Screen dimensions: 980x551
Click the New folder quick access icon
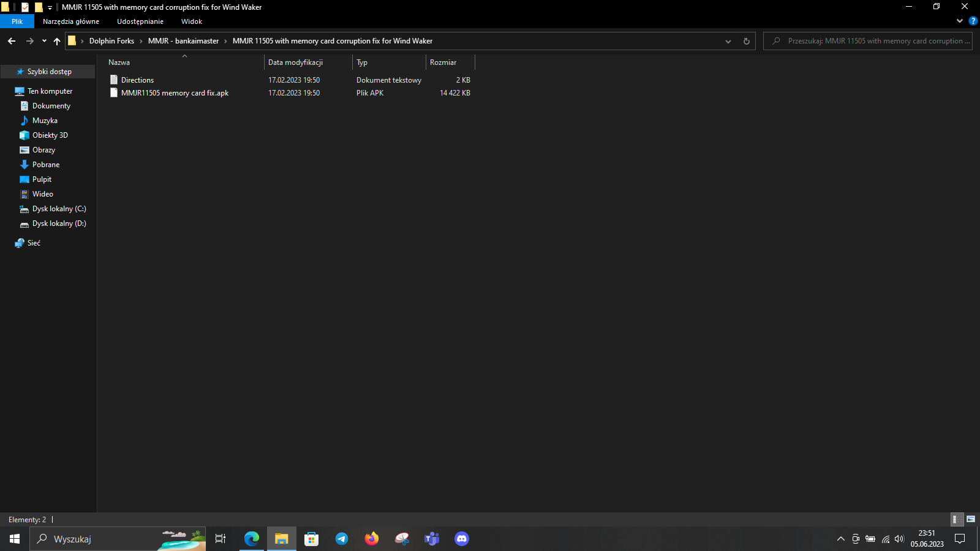click(39, 7)
